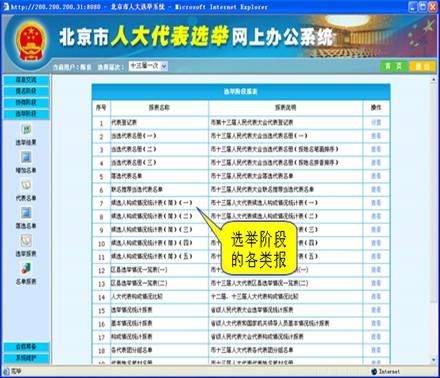Click the view link in row 8
Screen dimensions: 440x378
point(376,216)
